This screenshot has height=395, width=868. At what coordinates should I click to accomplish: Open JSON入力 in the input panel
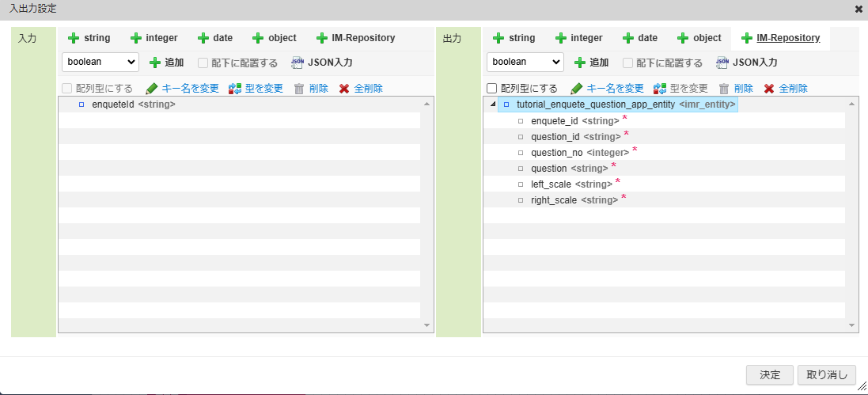(322, 63)
